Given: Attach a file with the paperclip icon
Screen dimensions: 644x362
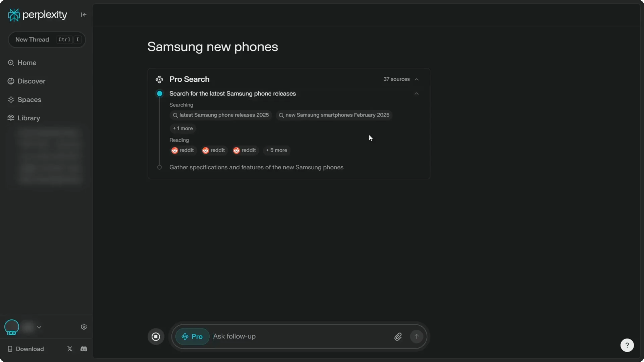Looking at the screenshot, I should click(398, 337).
